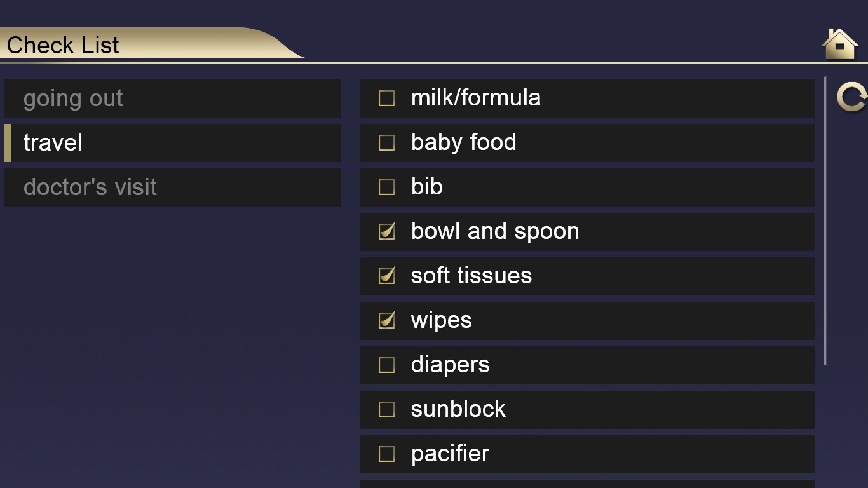Click the sunblock item label
868x488 pixels.
458,409
